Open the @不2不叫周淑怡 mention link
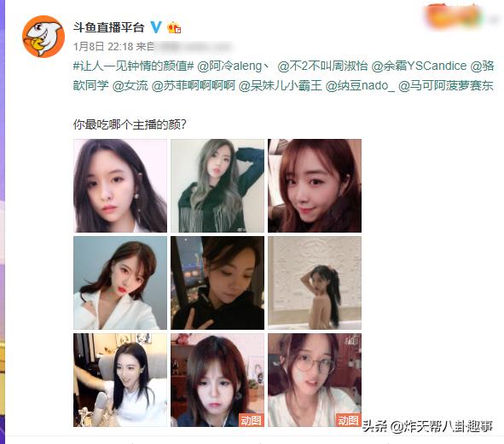Viewport: 504px width, 444px height. click(x=322, y=66)
